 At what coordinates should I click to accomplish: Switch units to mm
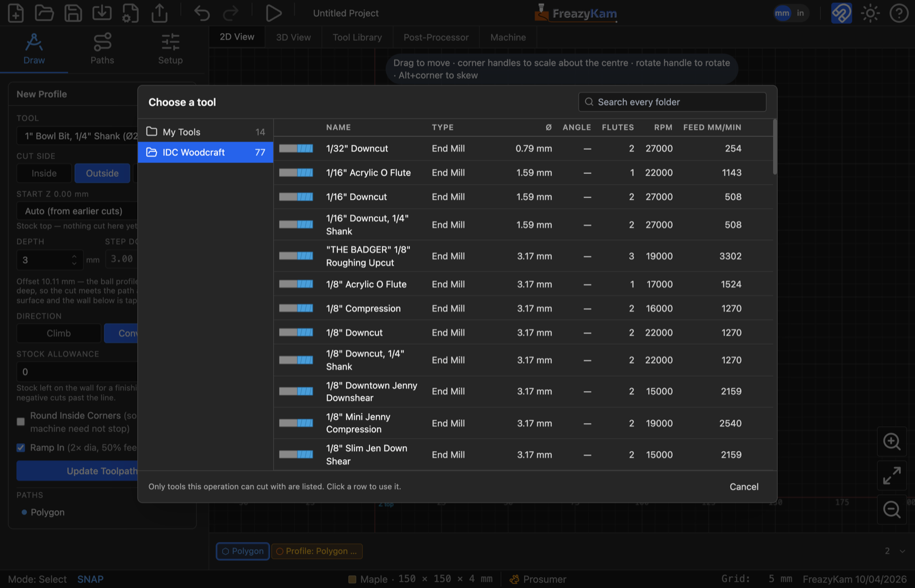[782, 13]
